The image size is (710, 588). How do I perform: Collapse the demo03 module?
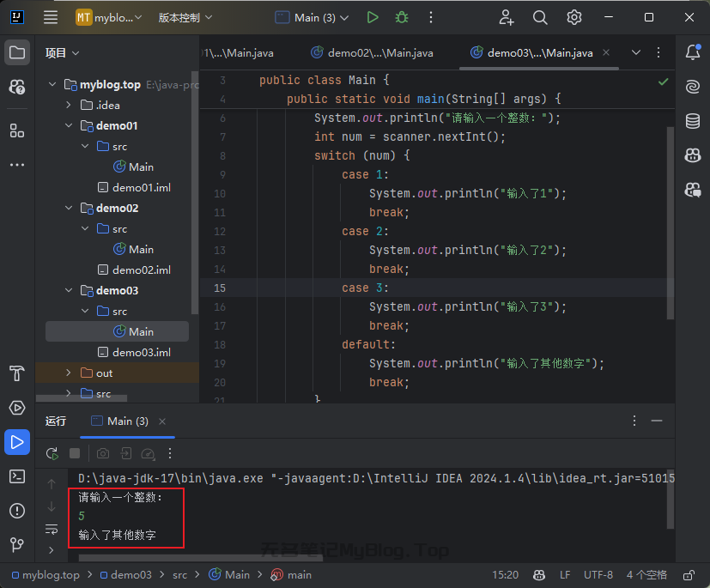click(69, 290)
